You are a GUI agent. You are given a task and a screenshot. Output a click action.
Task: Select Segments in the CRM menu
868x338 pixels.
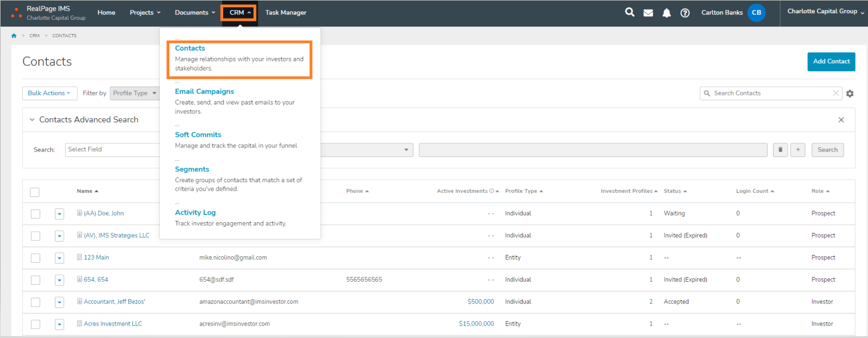point(192,169)
